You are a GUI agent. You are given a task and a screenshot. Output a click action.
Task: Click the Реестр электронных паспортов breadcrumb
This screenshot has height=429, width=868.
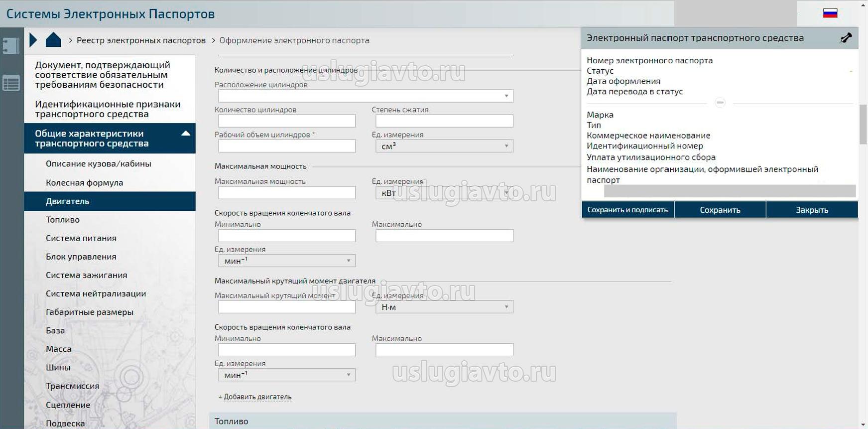point(141,40)
